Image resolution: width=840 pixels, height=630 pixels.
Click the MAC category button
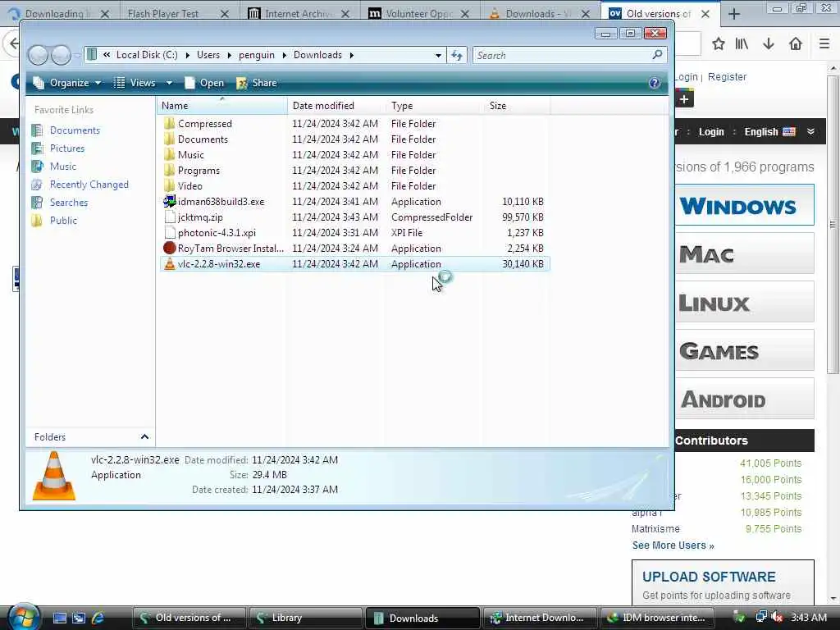point(744,253)
